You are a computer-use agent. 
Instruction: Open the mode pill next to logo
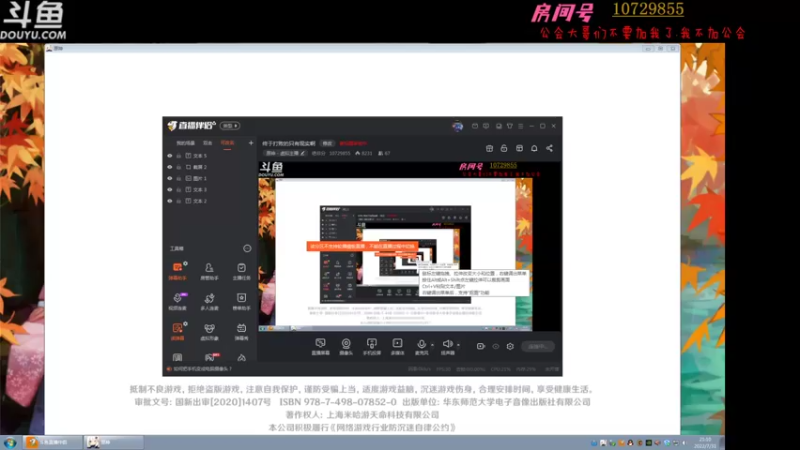coord(230,126)
